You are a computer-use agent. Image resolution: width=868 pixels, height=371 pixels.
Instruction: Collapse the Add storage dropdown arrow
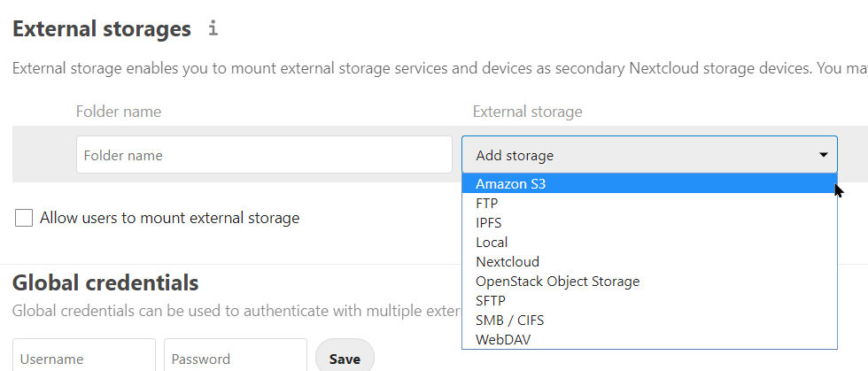click(824, 155)
